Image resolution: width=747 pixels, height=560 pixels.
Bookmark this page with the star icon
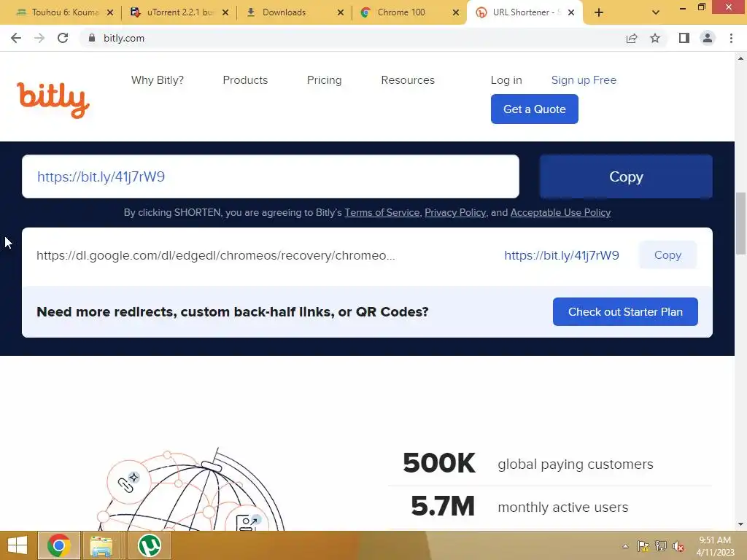[x=655, y=38]
